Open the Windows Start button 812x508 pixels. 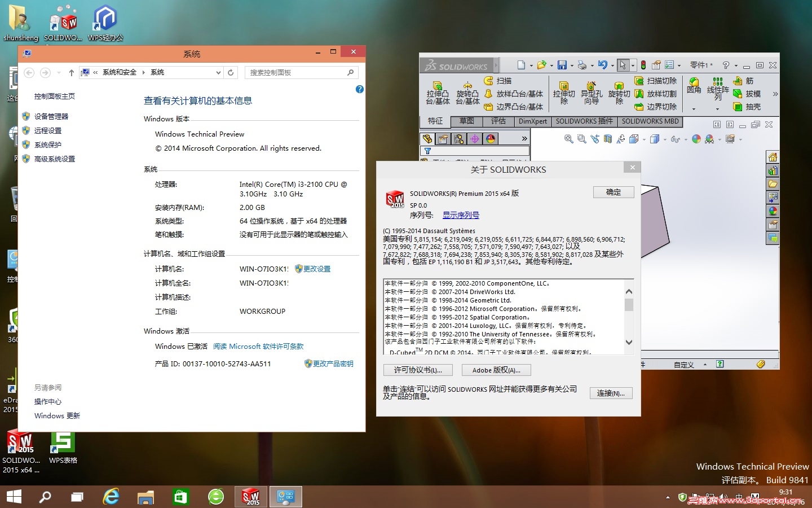tap(14, 497)
